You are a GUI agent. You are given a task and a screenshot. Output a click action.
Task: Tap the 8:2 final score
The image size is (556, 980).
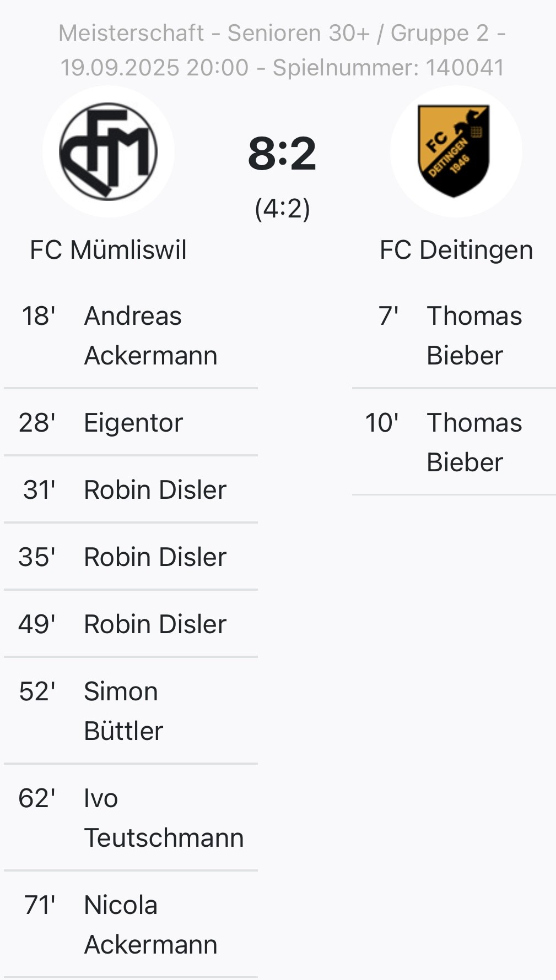(x=282, y=154)
